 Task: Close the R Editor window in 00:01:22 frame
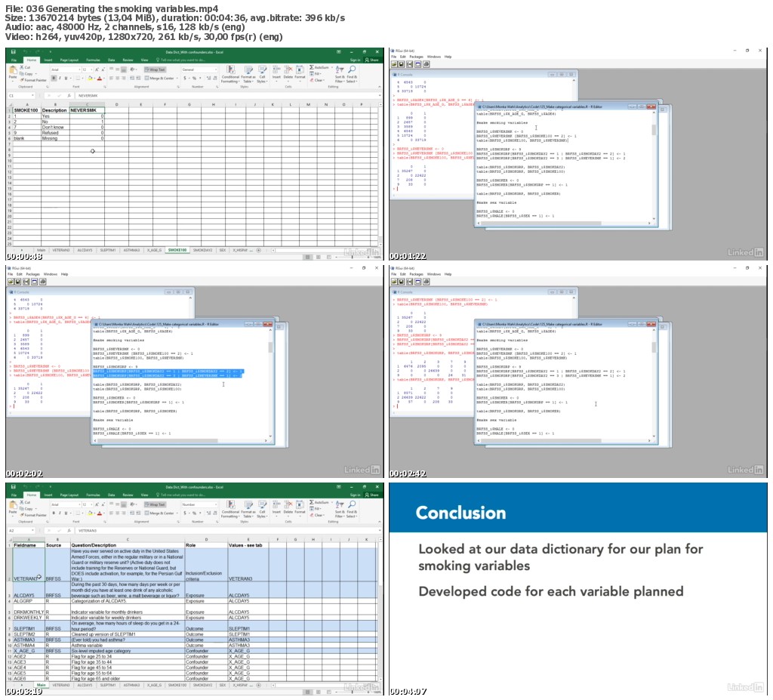click(x=651, y=106)
